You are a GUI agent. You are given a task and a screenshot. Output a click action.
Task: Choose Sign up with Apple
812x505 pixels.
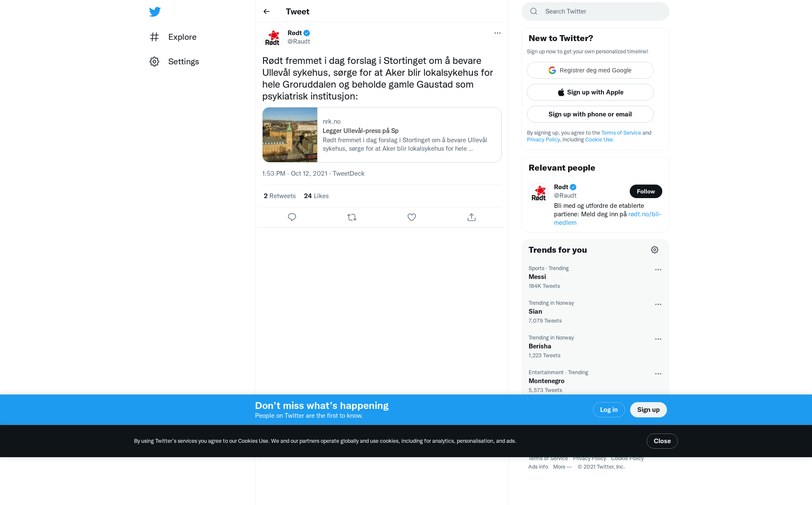(590, 92)
